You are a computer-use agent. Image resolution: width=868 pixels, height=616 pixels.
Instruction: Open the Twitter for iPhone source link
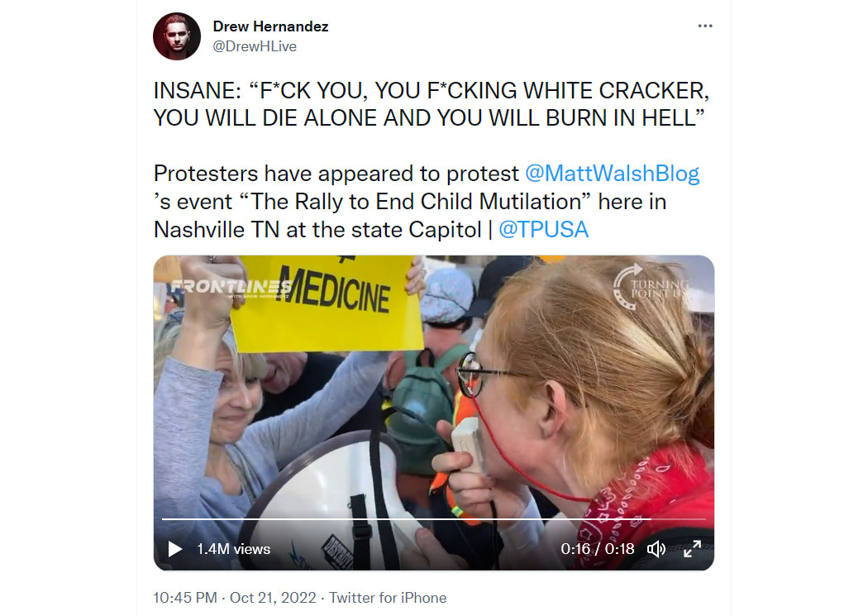[388, 598]
